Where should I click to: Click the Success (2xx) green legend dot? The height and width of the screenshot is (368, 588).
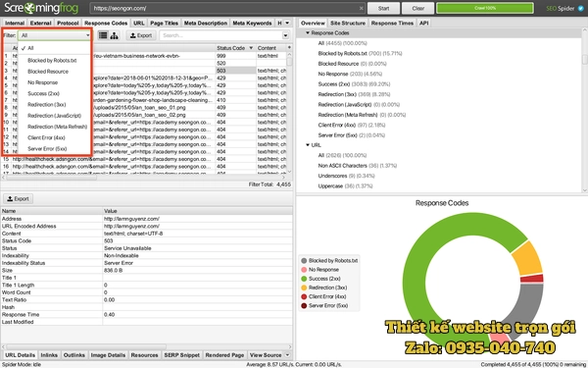click(304, 279)
